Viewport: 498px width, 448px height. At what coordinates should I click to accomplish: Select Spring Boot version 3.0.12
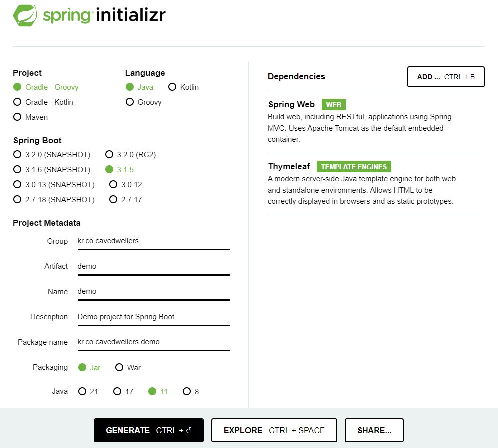125,184
